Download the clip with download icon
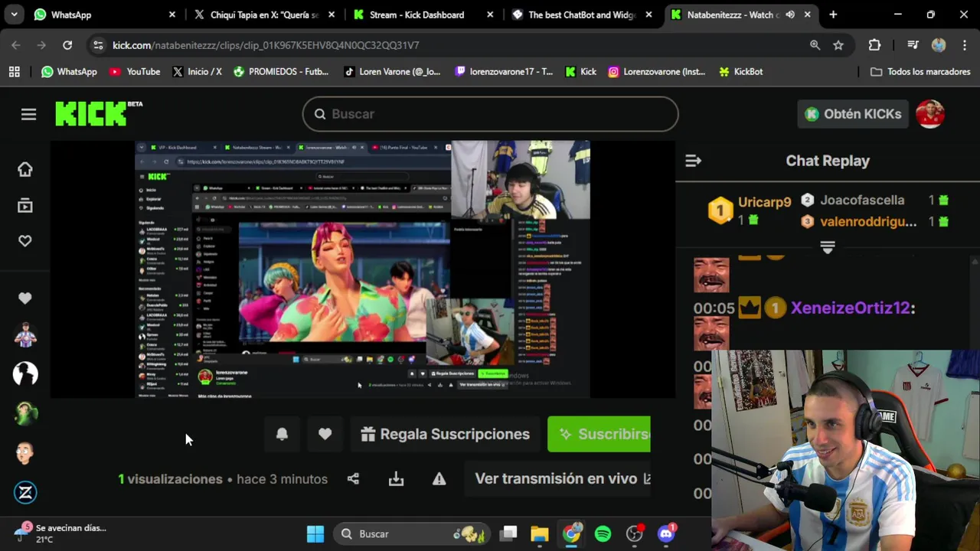The width and height of the screenshot is (980, 551). coord(396,479)
